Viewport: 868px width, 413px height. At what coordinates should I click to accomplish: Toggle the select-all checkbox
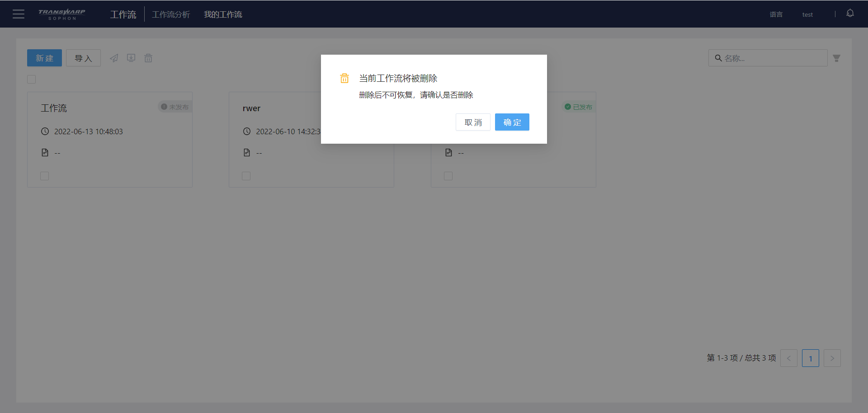pos(31,80)
